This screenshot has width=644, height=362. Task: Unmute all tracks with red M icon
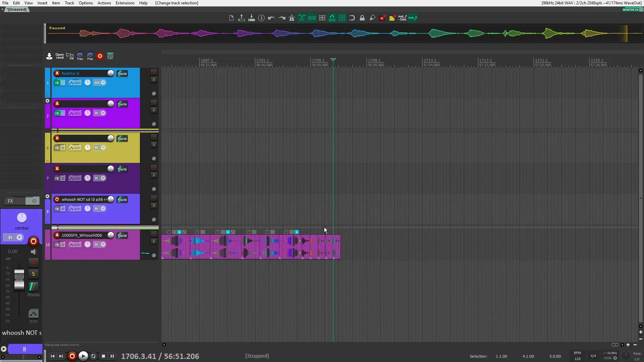pyautogui.click(x=382, y=18)
